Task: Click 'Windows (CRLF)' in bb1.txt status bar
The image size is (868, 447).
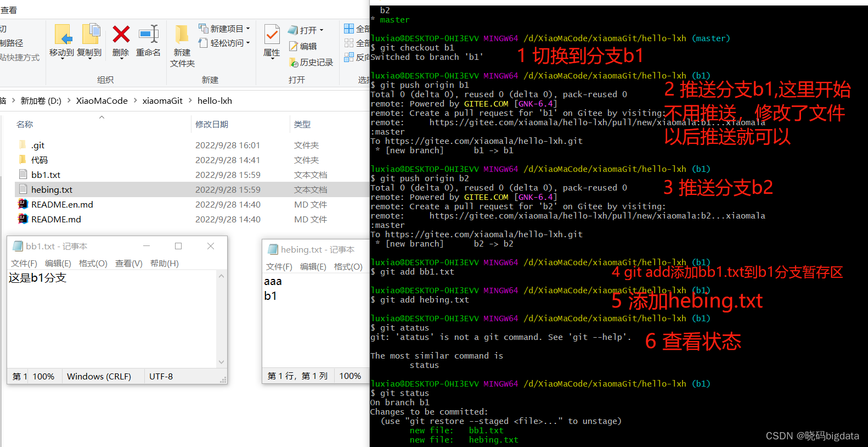Action: pos(99,376)
